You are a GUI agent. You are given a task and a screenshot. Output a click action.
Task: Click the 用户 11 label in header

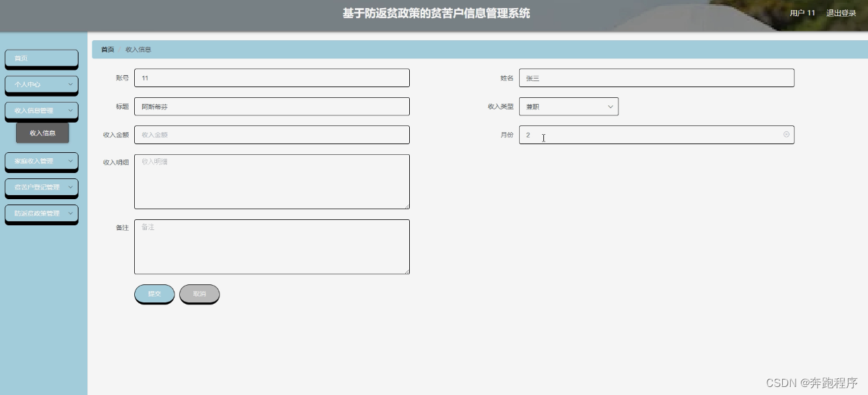[x=802, y=13]
